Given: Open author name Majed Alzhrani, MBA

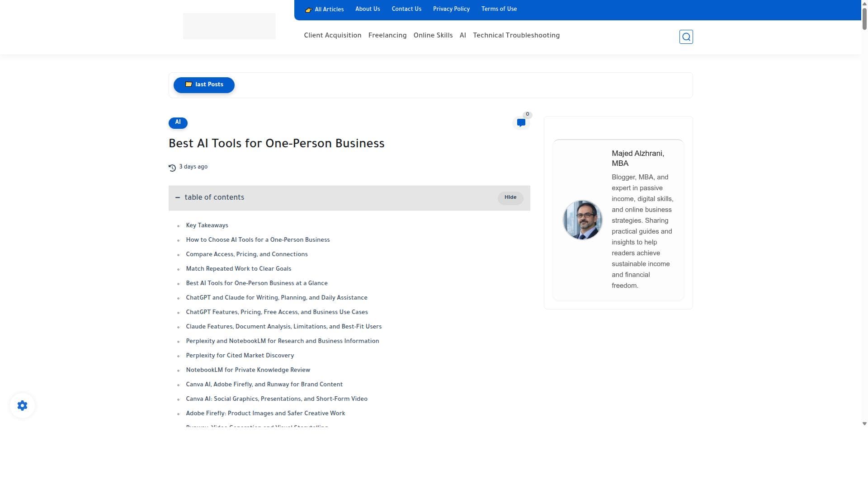Looking at the screenshot, I should tap(638, 158).
